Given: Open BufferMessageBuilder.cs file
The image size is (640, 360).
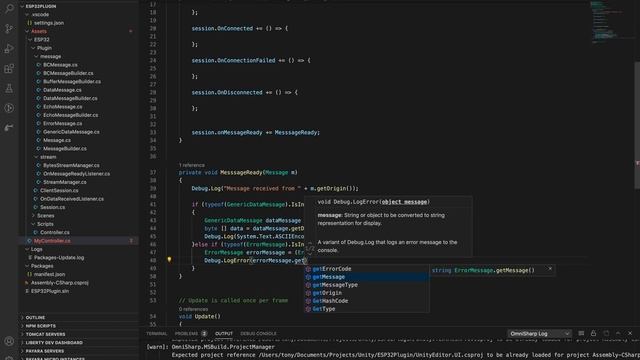Looking at the screenshot, I should point(72,82).
